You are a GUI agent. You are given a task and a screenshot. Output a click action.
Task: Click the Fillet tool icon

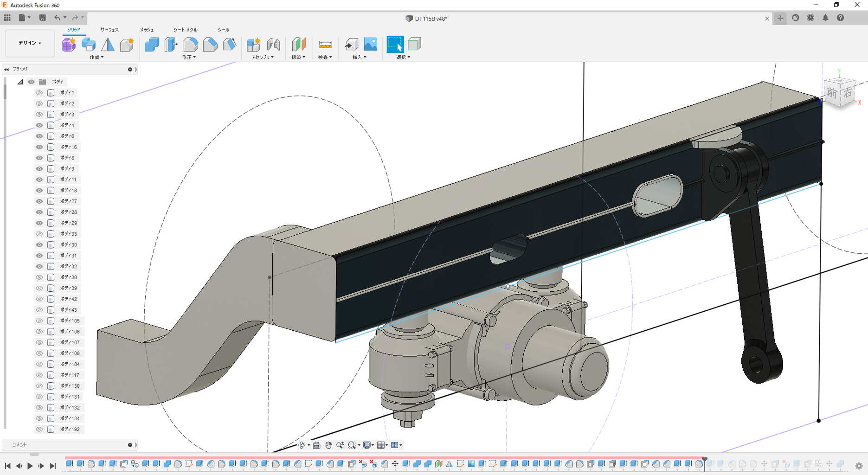(190, 45)
